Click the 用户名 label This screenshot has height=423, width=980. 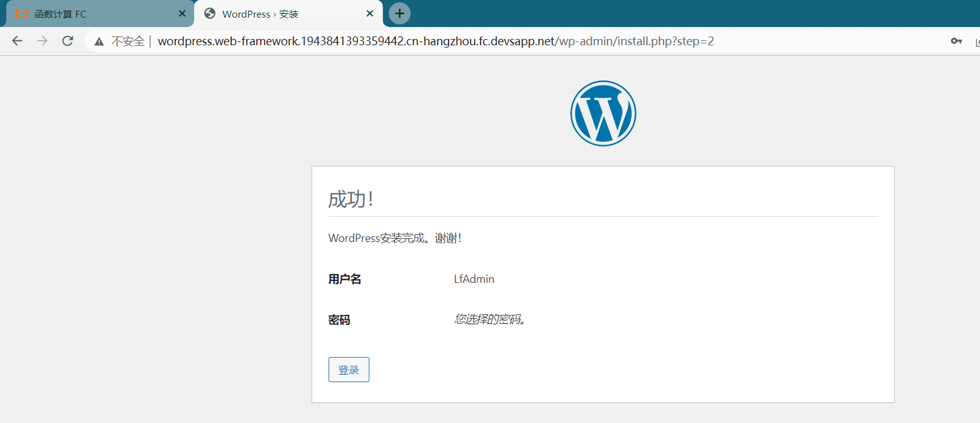click(x=345, y=279)
